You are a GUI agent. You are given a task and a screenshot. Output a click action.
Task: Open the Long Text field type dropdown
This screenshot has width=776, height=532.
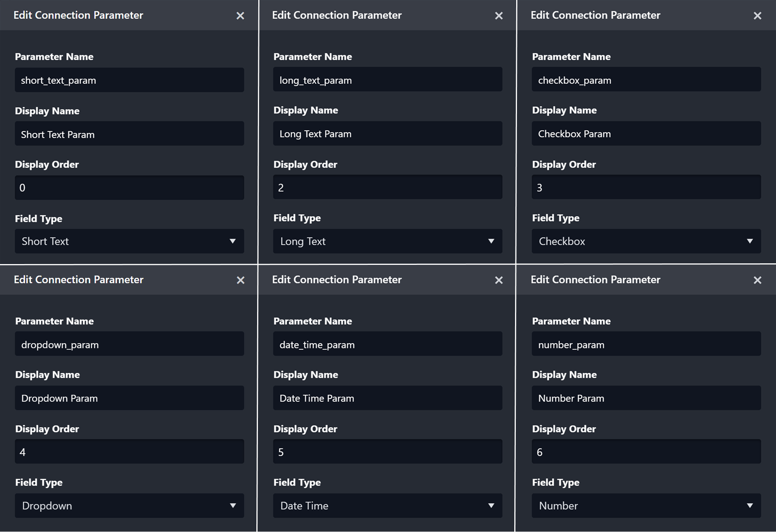pos(387,241)
